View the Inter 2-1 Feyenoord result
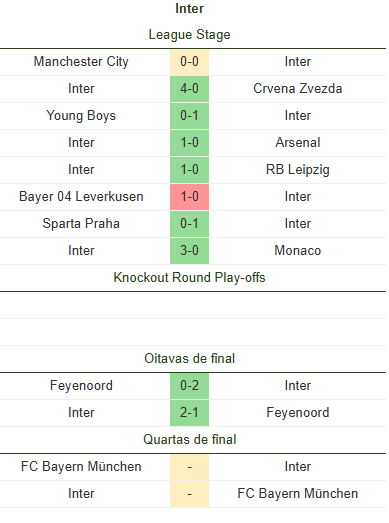The height and width of the screenshot is (523, 389). (189, 413)
